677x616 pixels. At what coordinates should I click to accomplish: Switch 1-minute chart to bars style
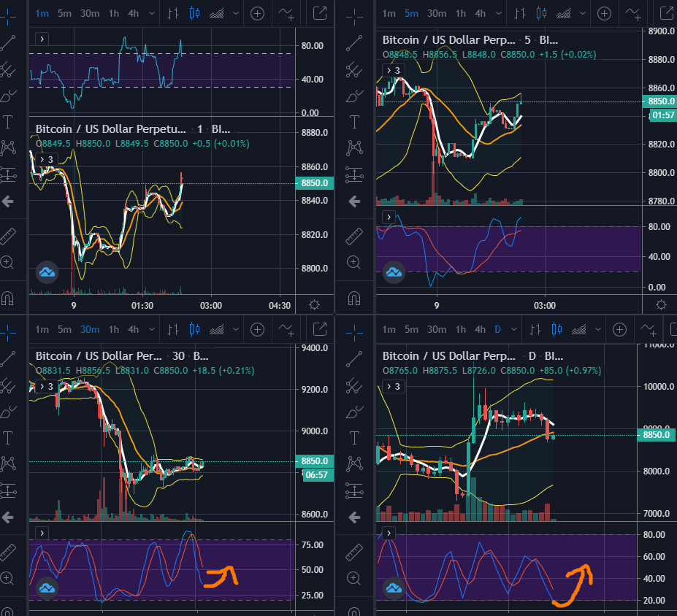pos(173,14)
